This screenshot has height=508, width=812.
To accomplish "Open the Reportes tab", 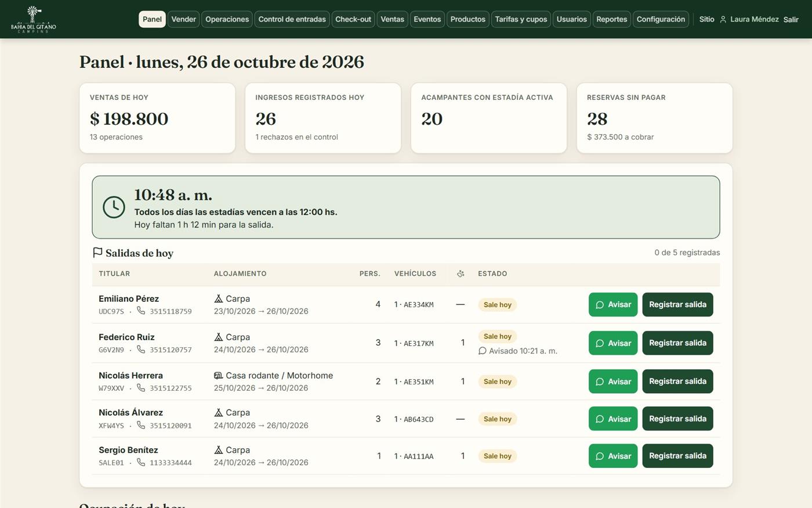I will (x=612, y=19).
